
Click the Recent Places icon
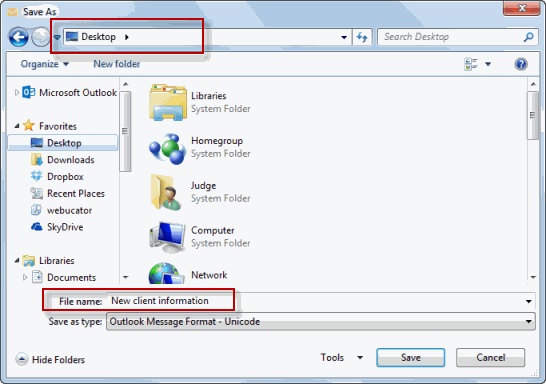coord(36,193)
